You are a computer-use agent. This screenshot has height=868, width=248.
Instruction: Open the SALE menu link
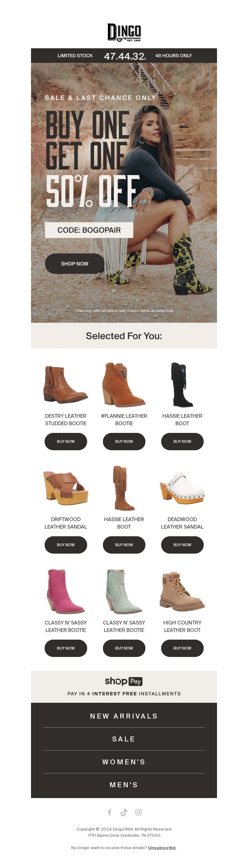(x=124, y=739)
